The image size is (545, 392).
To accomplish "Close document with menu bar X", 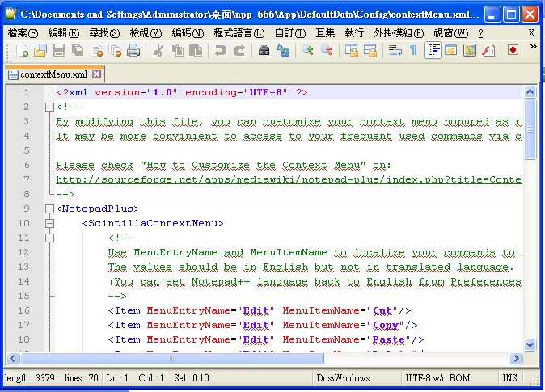I will [531, 33].
